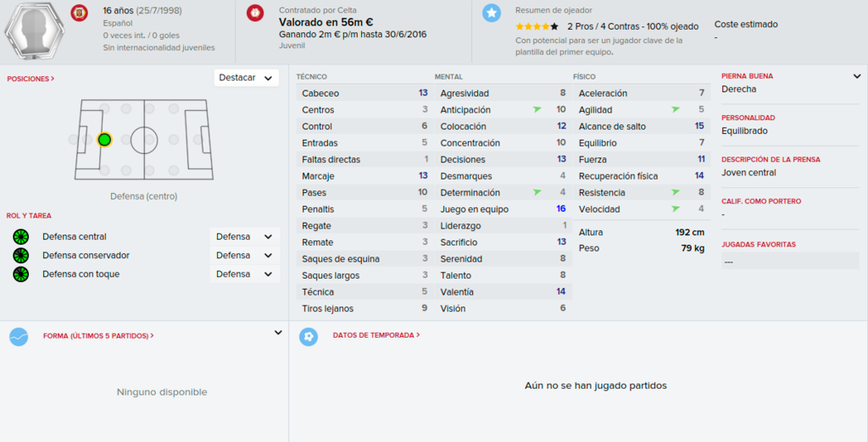868x442 pixels.
Task: Collapse the Forma panel chevron
Action: pyautogui.click(x=278, y=333)
